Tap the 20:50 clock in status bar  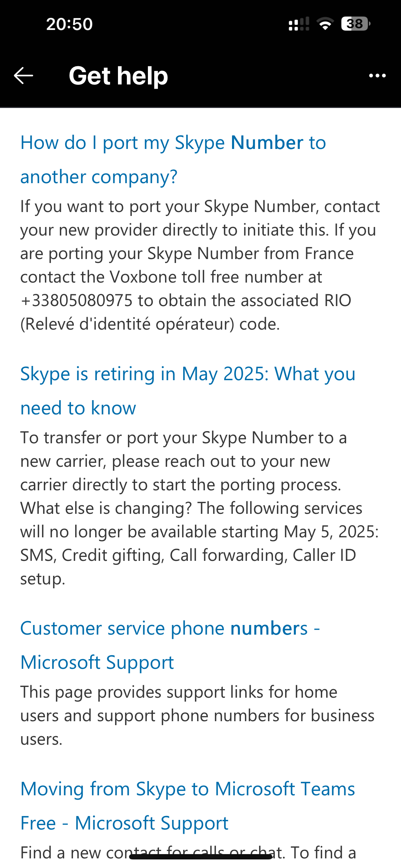click(70, 24)
